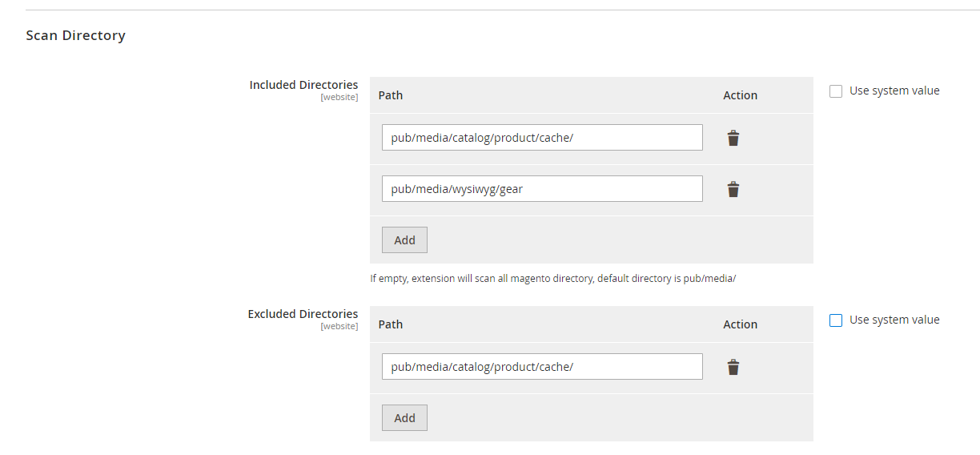Click Add under Included Directories
The width and height of the screenshot is (980, 455).
click(404, 240)
